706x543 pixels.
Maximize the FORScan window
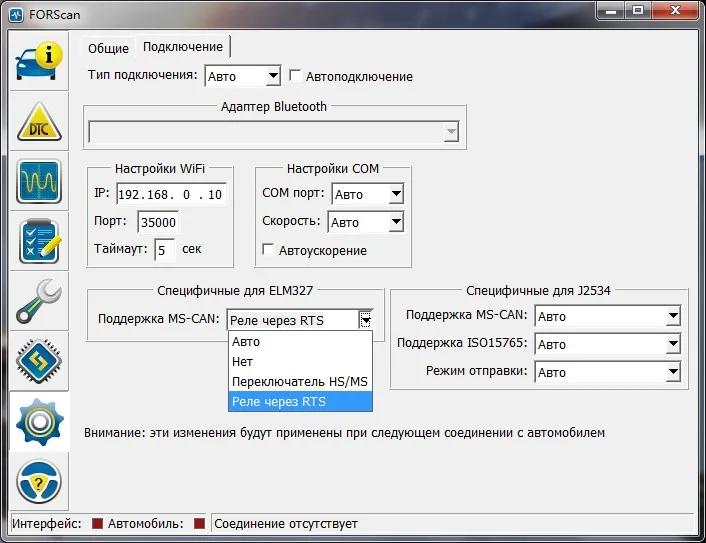pos(638,11)
